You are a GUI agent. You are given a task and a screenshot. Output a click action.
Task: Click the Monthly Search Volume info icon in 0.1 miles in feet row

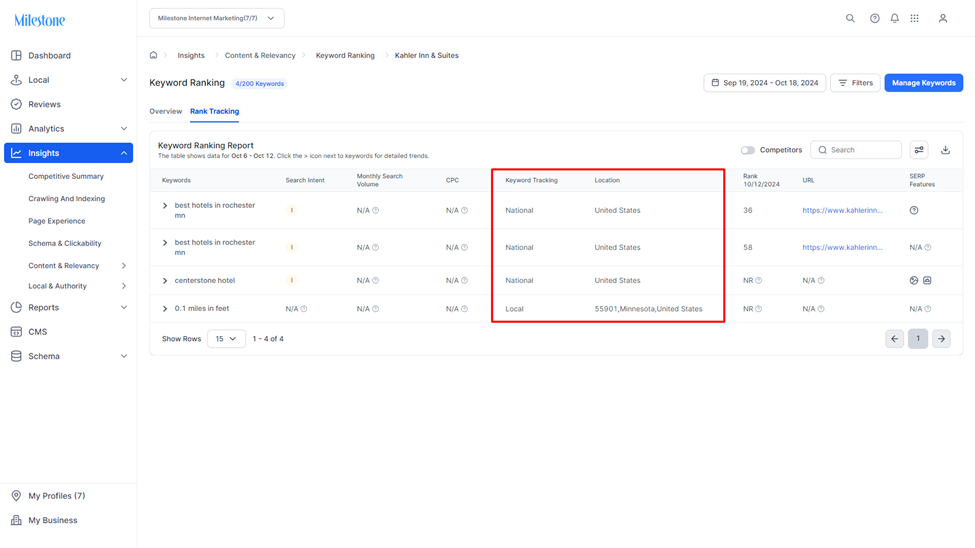[x=376, y=309]
